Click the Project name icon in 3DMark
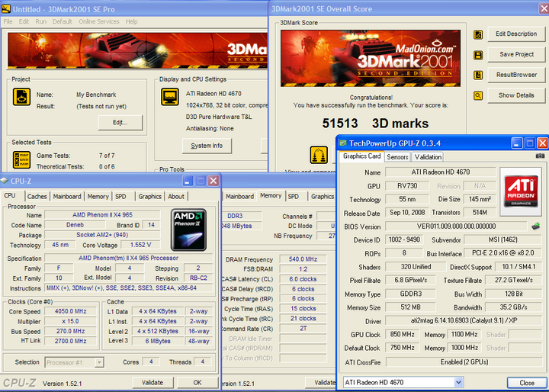 21,97
